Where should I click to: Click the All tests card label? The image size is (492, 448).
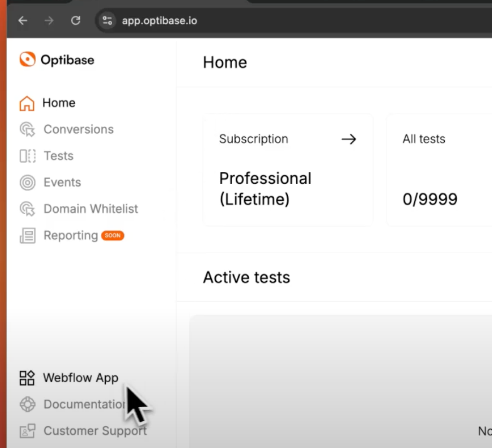(x=424, y=139)
